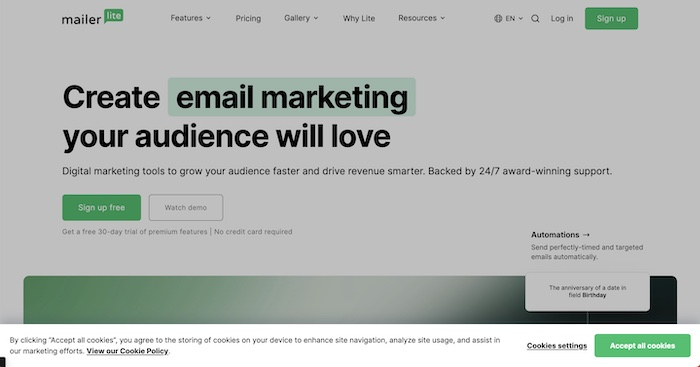Click 'No credit card required' text
This screenshot has width=700, height=367.
pos(253,232)
